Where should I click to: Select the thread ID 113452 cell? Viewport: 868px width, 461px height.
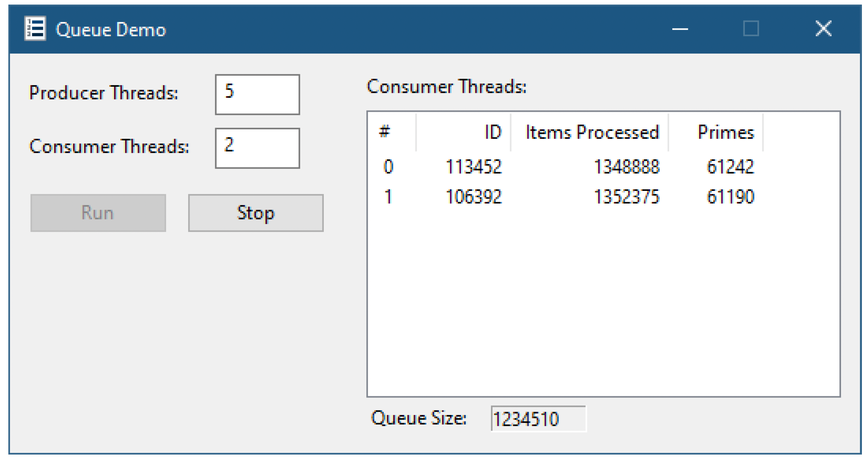click(x=474, y=167)
